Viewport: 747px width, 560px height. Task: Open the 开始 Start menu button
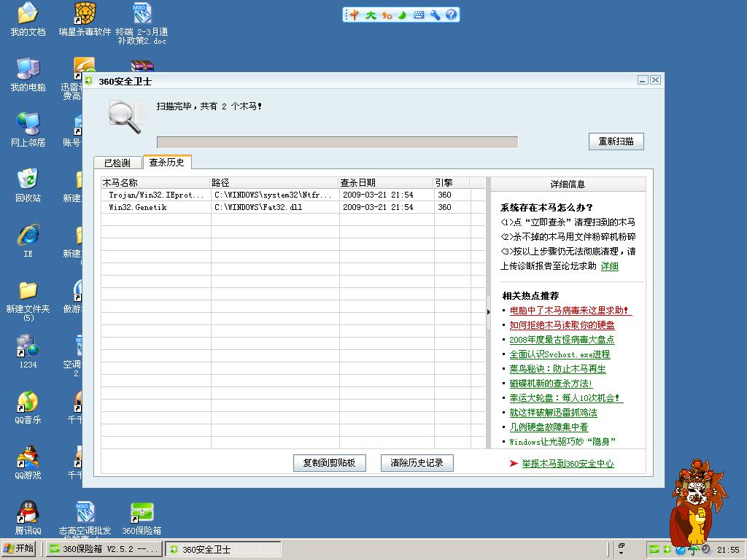coord(19,549)
